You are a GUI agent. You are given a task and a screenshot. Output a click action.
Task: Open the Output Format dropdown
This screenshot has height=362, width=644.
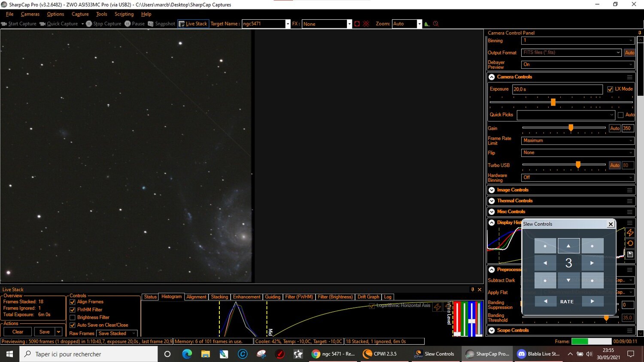point(571,52)
